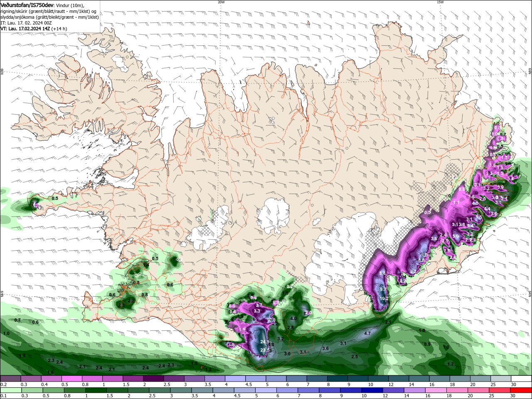Click the 'Veðurstofan/IS750dev' title text
The height and width of the screenshot is (399, 532).
pyautogui.click(x=27, y=5)
